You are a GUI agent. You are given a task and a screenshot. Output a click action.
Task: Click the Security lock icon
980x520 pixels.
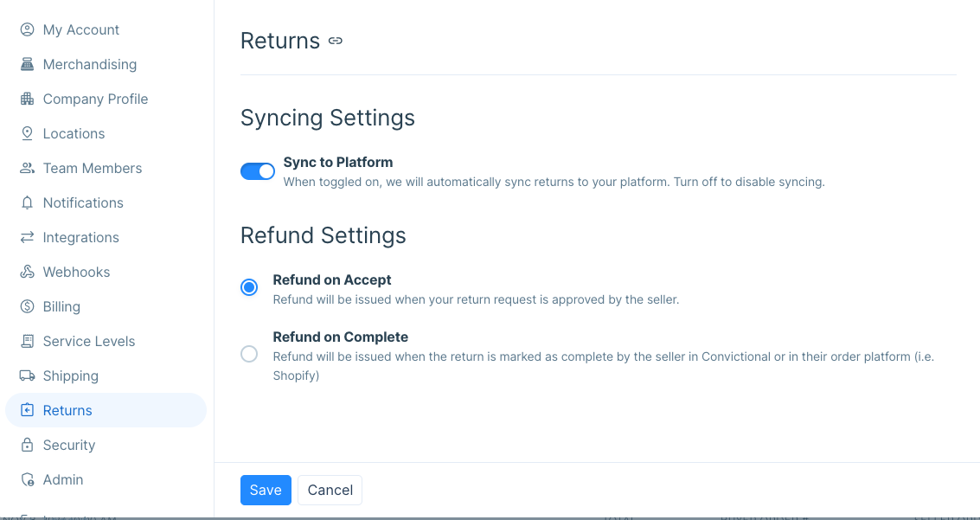27,445
